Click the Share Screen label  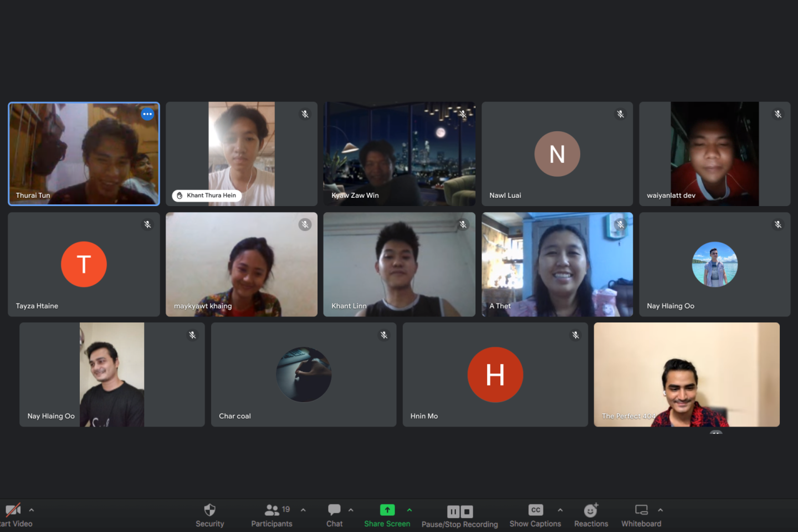pyautogui.click(x=387, y=524)
